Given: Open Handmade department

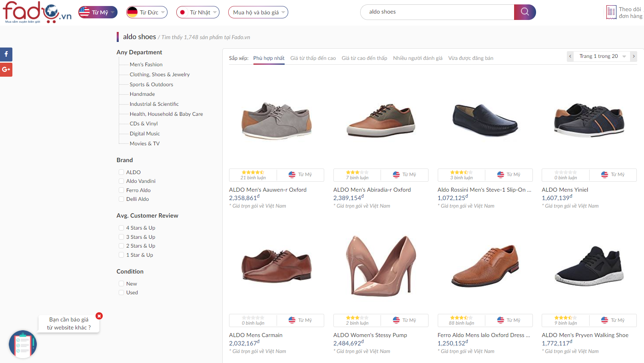Looking at the screenshot, I should (x=142, y=94).
